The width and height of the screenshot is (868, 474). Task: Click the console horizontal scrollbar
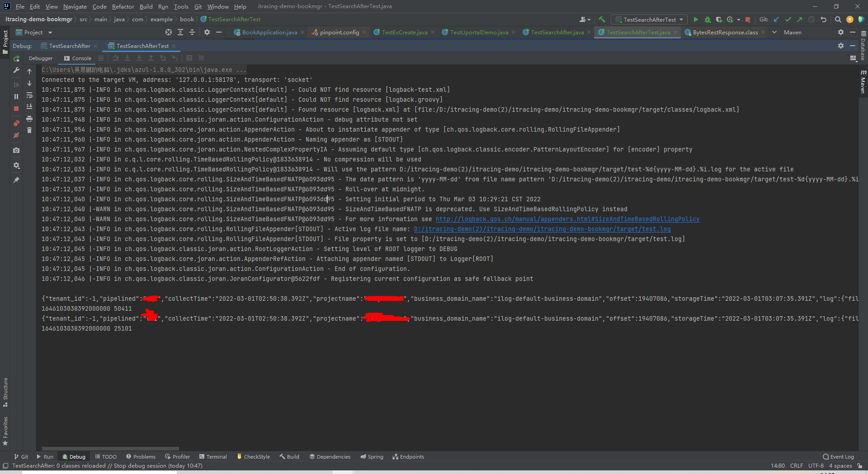tap(110, 449)
